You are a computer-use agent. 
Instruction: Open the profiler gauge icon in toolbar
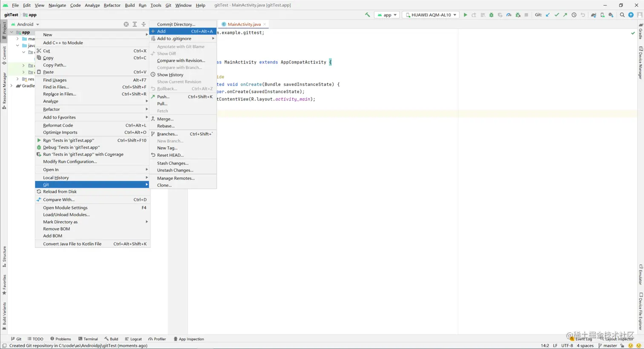point(509,15)
